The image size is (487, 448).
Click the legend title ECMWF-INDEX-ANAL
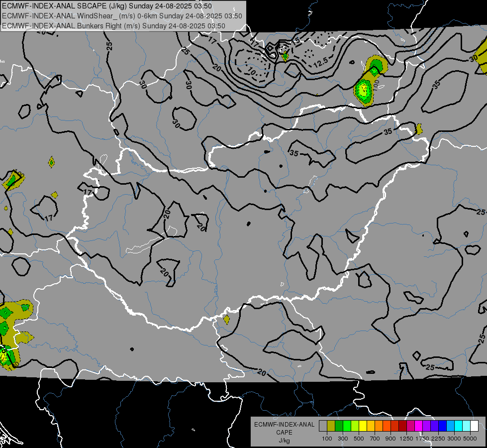point(285,425)
